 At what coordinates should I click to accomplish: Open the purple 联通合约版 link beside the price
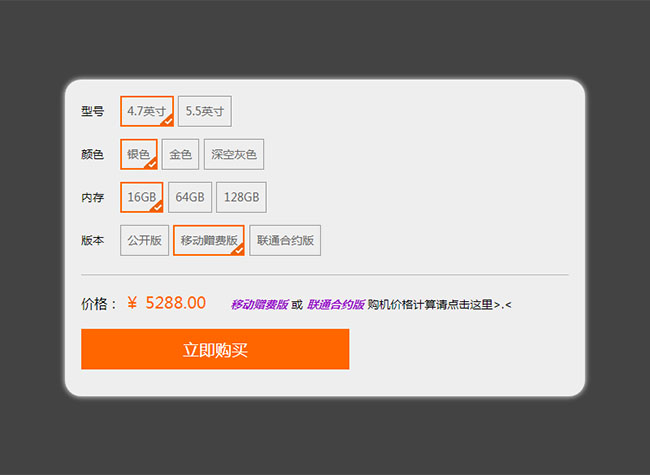point(335,304)
